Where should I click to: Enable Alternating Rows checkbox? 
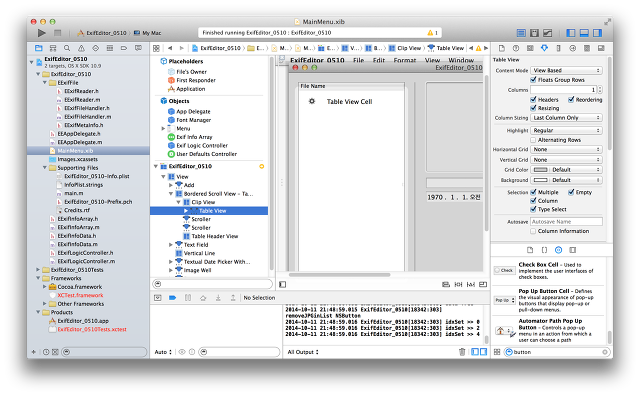coord(533,140)
